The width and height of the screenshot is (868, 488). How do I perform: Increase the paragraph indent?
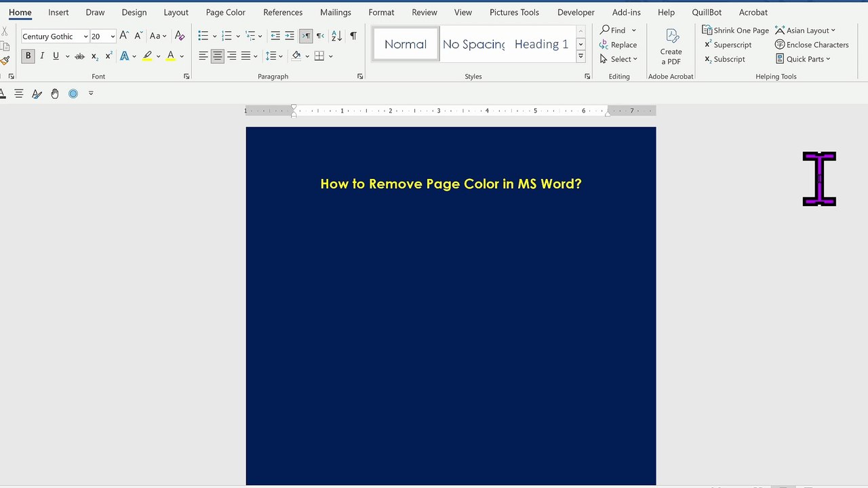[x=290, y=36]
